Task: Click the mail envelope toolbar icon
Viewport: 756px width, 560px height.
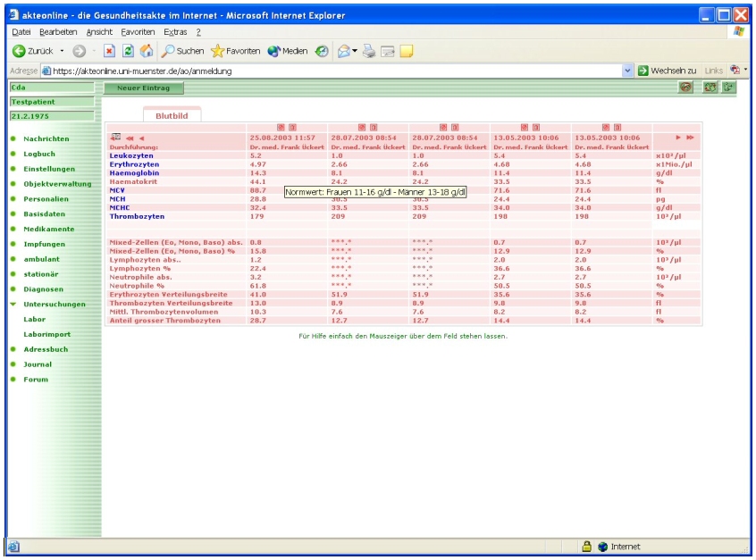Action: (344, 51)
